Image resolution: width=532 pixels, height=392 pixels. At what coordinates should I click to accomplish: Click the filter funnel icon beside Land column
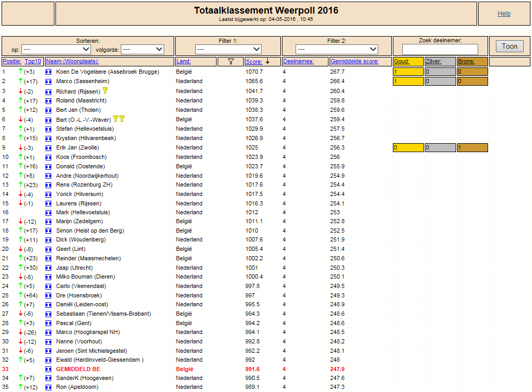[x=231, y=61]
